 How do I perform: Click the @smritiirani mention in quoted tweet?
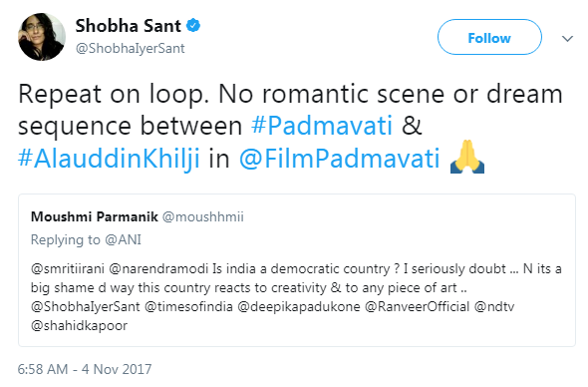pyautogui.click(x=68, y=268)
